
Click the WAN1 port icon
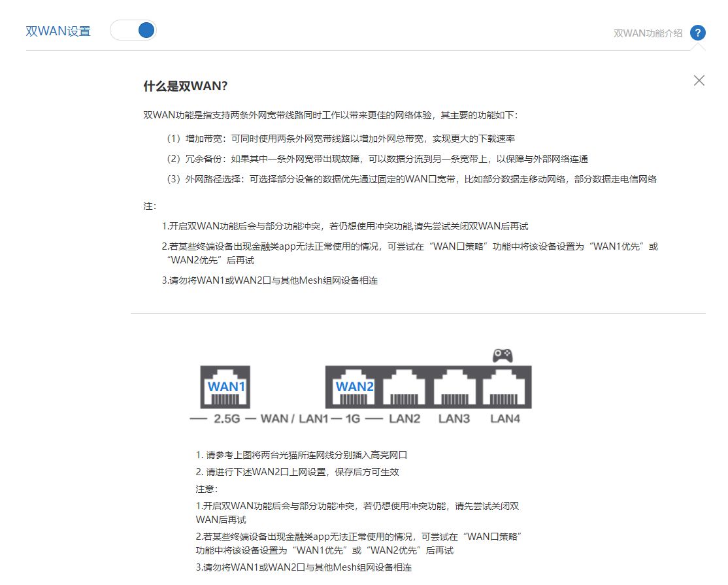225,387
